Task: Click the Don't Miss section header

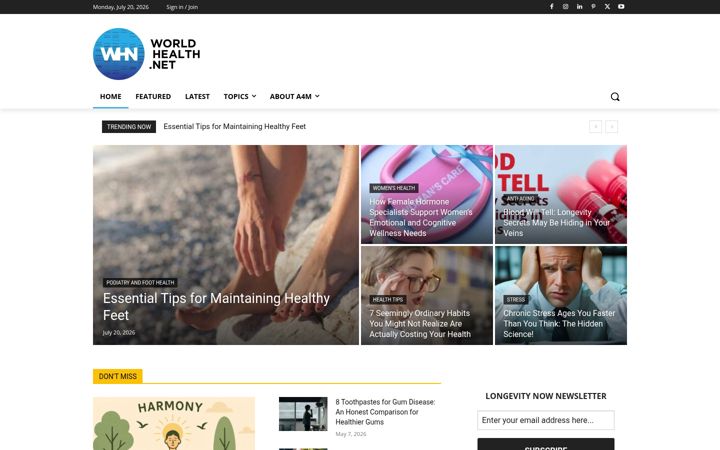Action: coord(118,376)
